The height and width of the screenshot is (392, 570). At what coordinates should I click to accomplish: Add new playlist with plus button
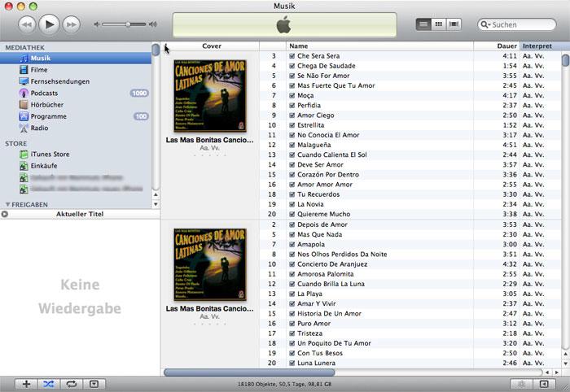point(26,384)
